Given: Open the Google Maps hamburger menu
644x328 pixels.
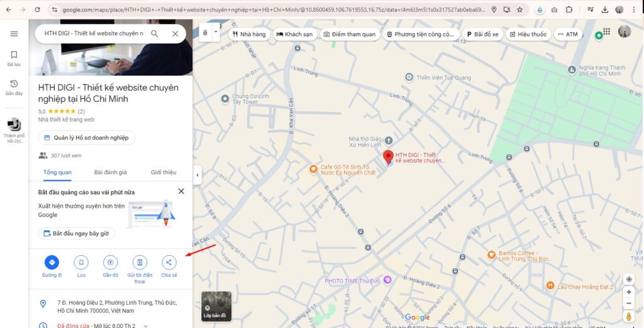Looking at the screenshot, I should (14, 34).
